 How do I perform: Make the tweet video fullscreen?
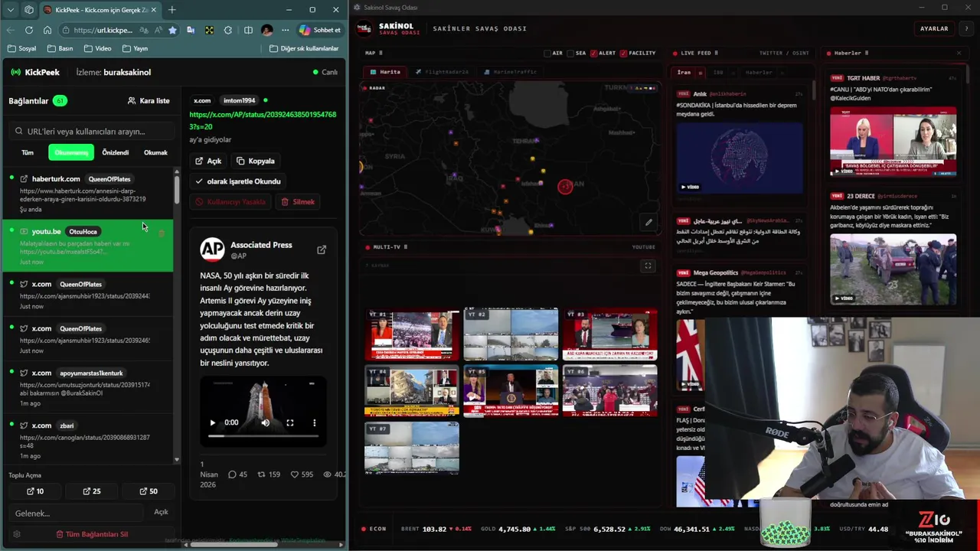click(290, 422)
